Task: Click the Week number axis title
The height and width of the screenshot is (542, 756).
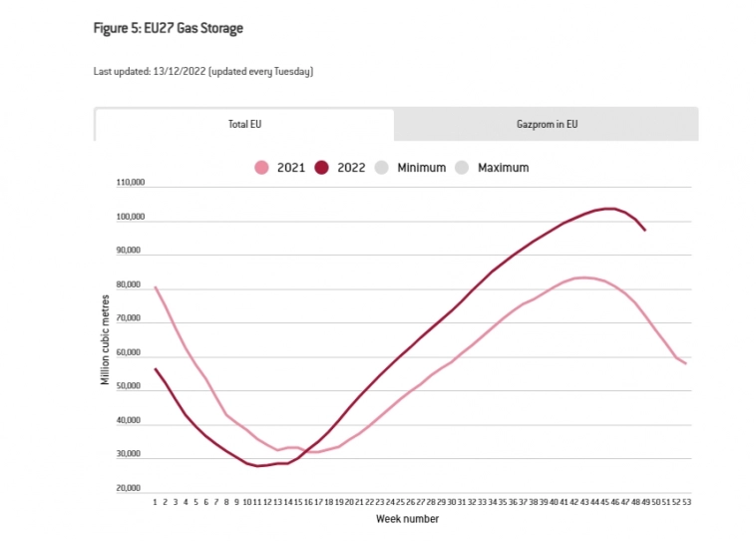Action: point(407,519)
